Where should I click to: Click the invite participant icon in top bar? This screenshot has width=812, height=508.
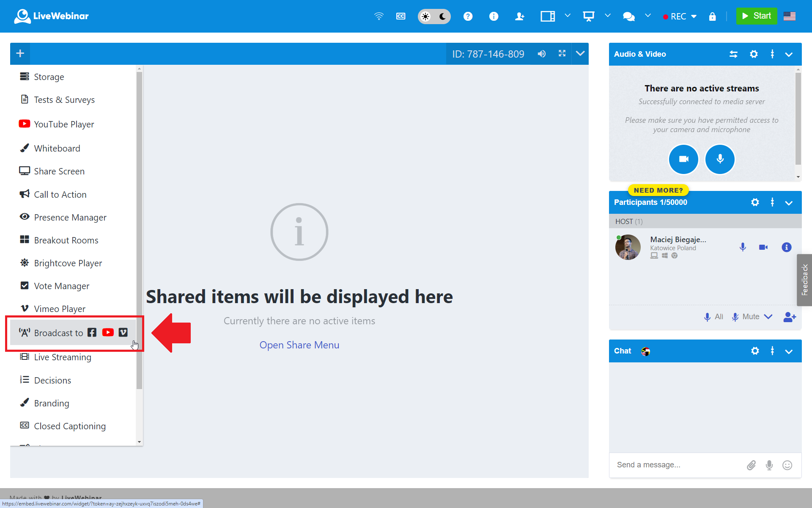[519, 16]
